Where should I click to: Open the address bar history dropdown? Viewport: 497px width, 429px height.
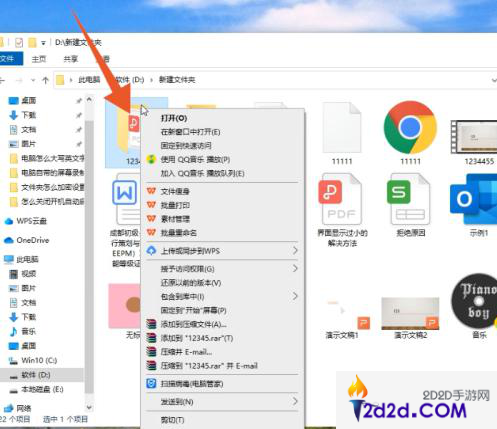(494, 80)
